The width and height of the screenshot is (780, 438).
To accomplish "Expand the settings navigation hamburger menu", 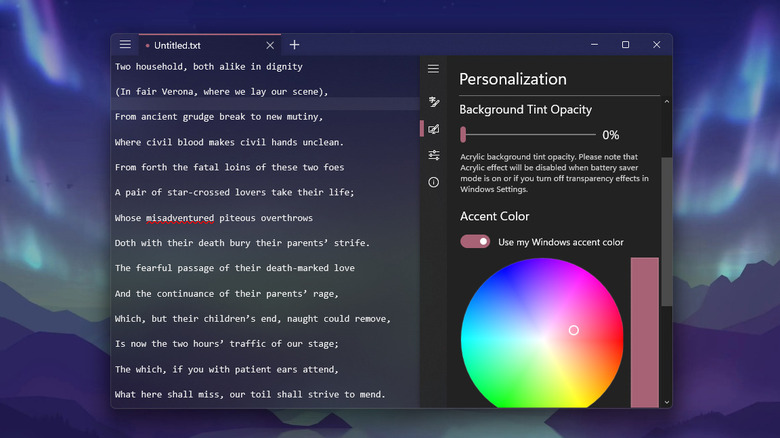I will 433,69.
